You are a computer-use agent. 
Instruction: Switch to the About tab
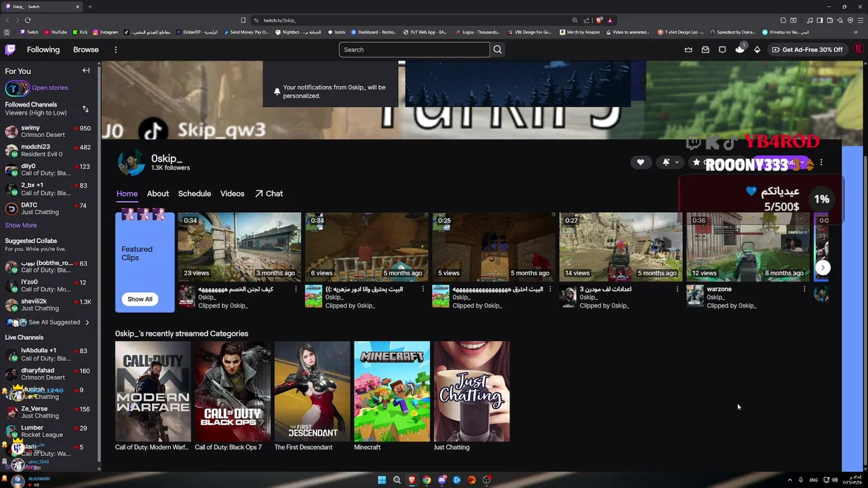click(158, 194)
